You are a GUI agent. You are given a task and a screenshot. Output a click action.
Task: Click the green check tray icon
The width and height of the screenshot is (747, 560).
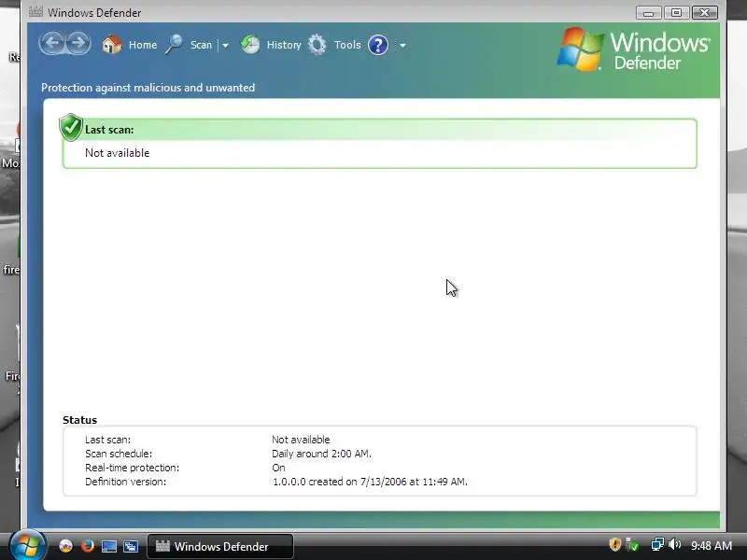[632, 544]
